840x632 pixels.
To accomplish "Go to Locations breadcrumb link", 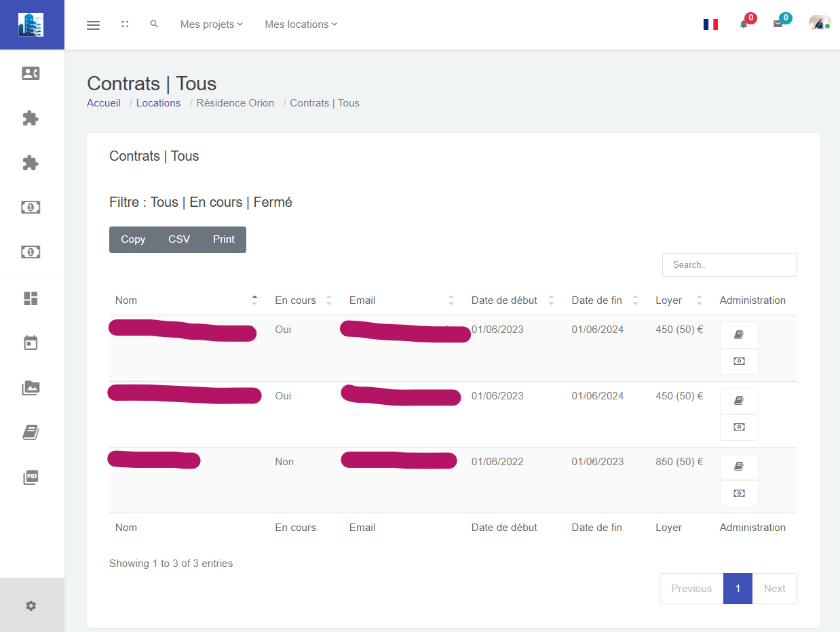I will tap(158, 103).
